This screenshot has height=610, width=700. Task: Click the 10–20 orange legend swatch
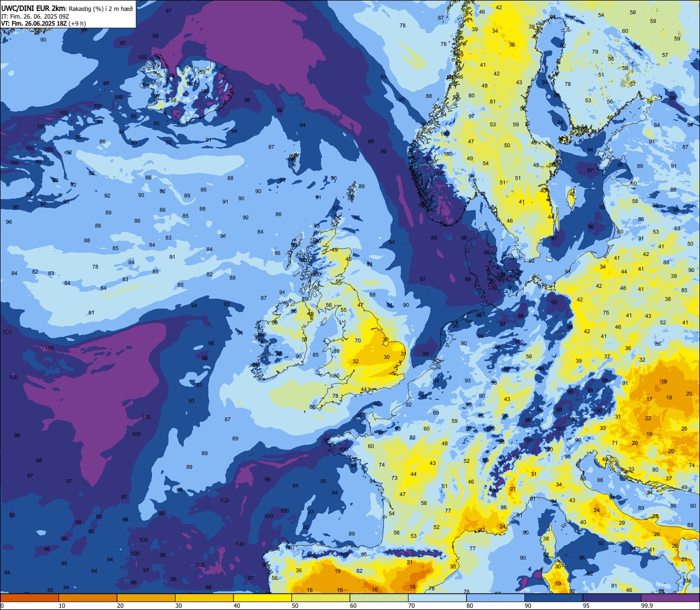[x=87, y=597]
